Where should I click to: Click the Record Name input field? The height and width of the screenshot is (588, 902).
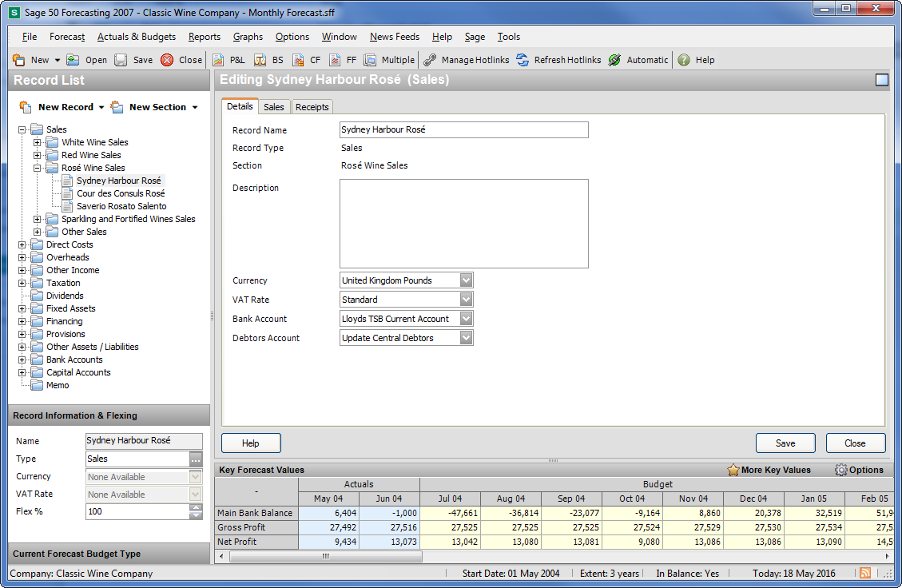[x=463, y=129]
